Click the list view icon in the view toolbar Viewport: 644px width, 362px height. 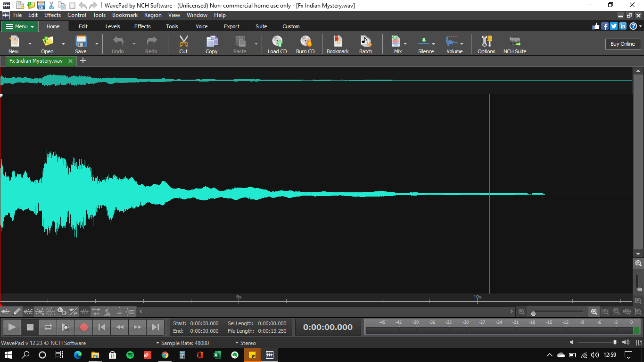pos(131,312)
